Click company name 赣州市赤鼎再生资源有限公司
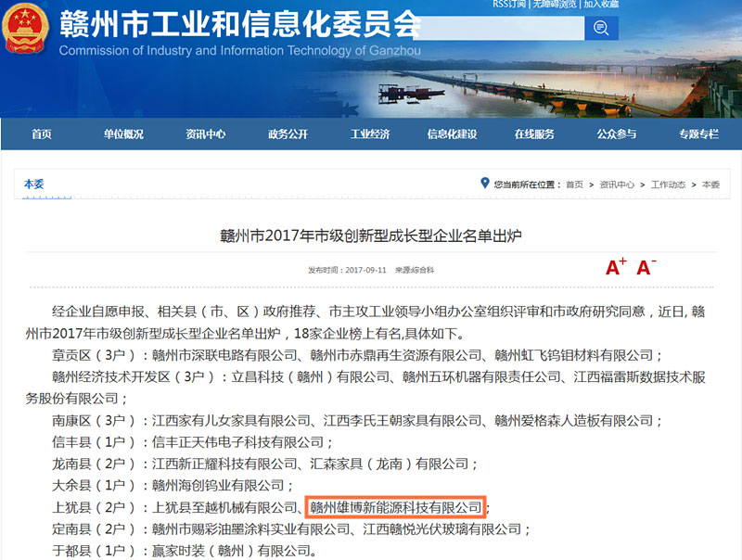Viewport: 742px width, 560px height. (396, 355)
